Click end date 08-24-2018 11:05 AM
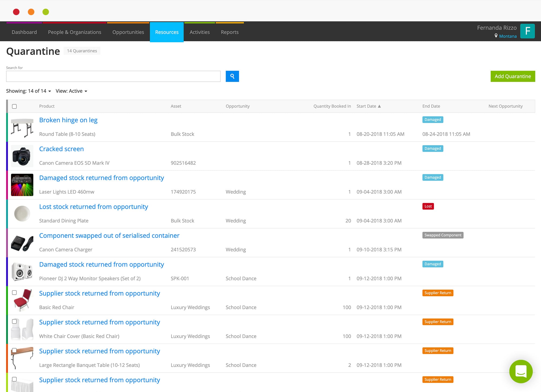This screenshot has height=392, width=541. [x=446, y=134]
